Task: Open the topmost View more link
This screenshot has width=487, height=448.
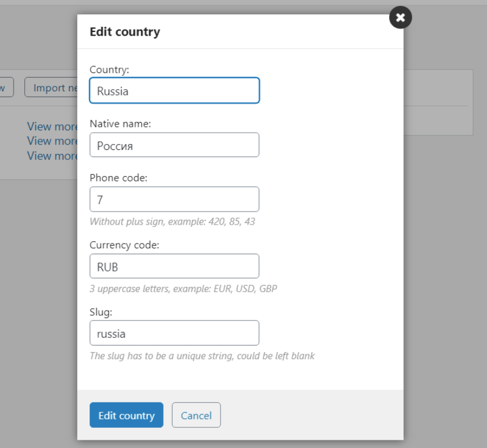Action: click(x=52, y=126)
